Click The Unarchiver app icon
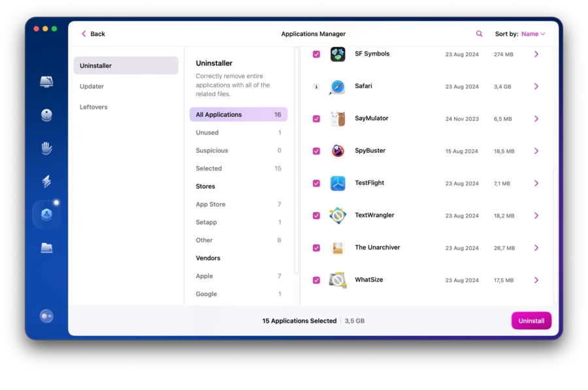The height and width of the screenshot is (390, 588). pos(338,248)
